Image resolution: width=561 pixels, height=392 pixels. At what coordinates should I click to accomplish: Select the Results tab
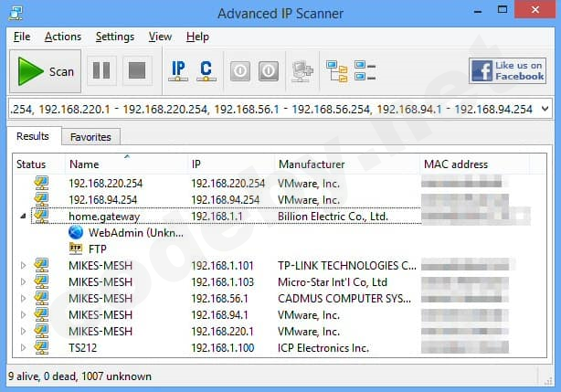[x=33, y=136]
